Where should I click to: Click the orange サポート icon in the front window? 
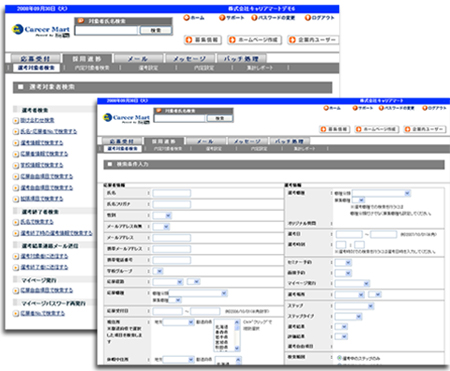pyautogui.click(x=355, y=108)
